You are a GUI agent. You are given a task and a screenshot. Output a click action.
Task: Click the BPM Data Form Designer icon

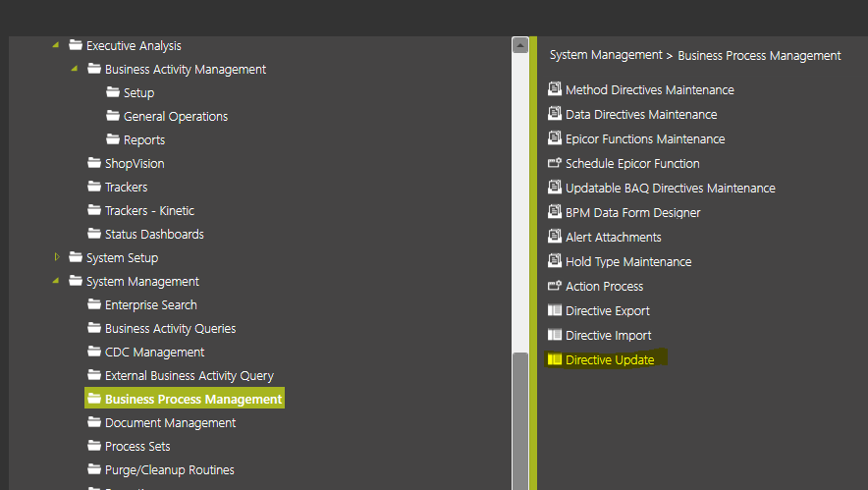point(554,211)
